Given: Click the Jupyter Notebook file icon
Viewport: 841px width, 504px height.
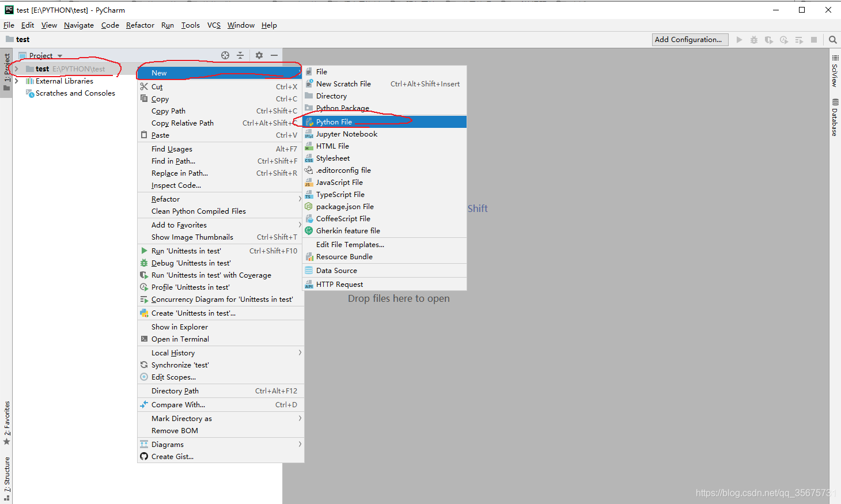Looking at the screenshot, I should [309, 134].
